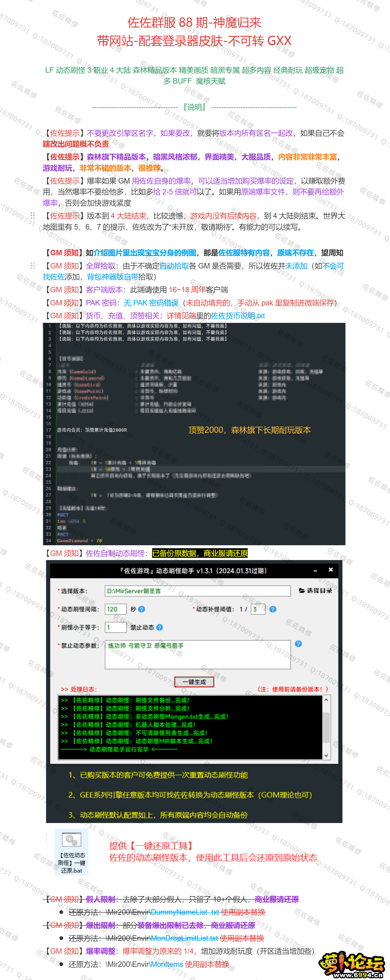Image resolution: width=390 pixels, height=980 pixels.
Task: Click the blue 介绍图片里出现宝宝分身的例图 text
Action: pyautogui.click(x=145, y=253)
